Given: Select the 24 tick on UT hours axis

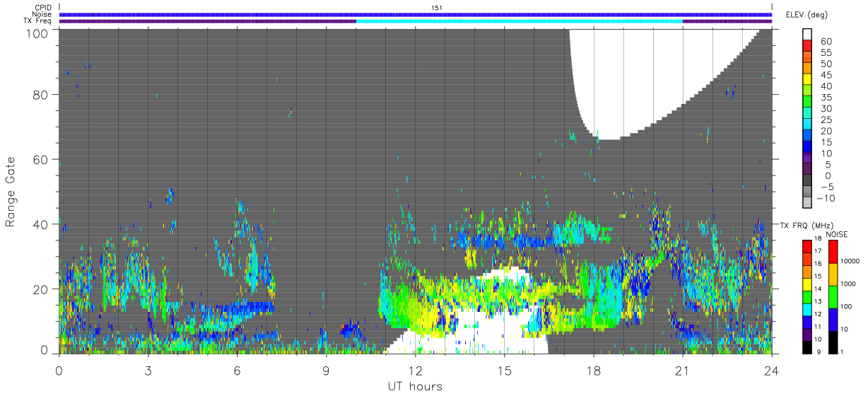Looking at the screenshot, I should click(x=771, y=370).
